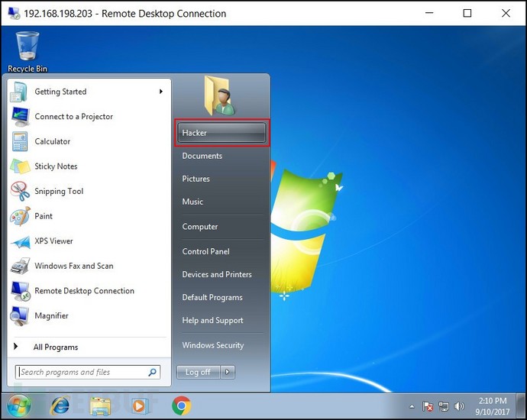Start the Magnifier tool
This screenshot has width=527, height=420.
pyautogui.click(x=51, y=316)
